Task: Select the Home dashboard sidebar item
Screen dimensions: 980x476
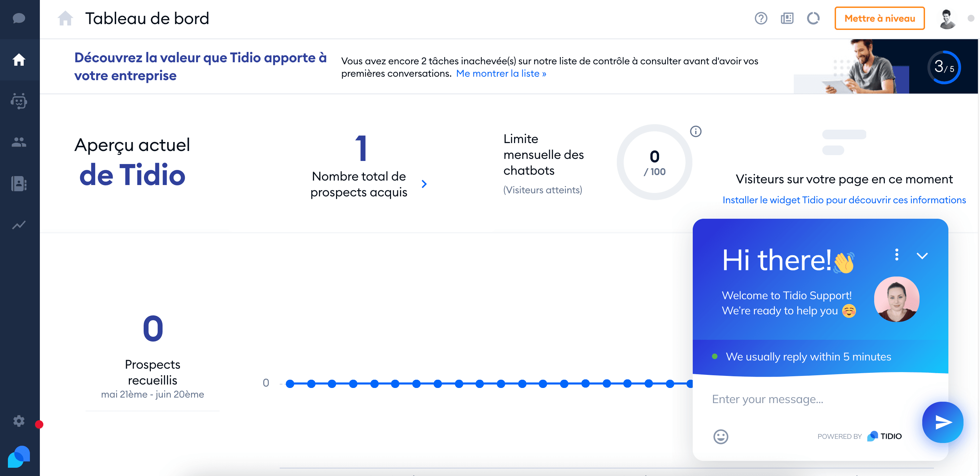Action: [19, 60]
